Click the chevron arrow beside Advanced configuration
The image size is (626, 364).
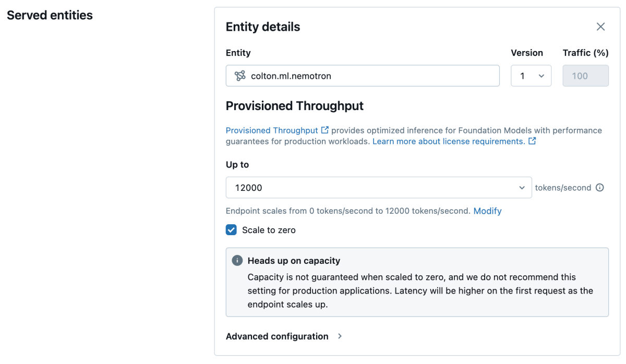point(340,336)
